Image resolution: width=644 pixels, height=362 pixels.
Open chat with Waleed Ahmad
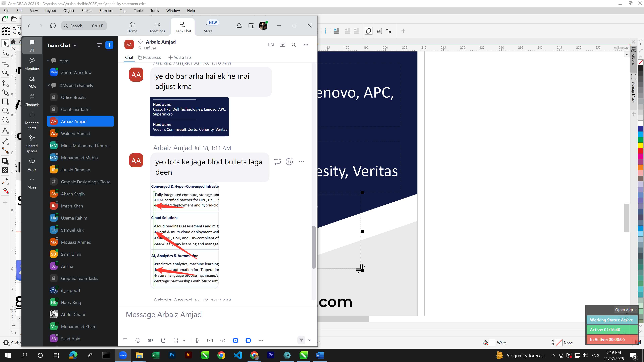pos(80,134)
